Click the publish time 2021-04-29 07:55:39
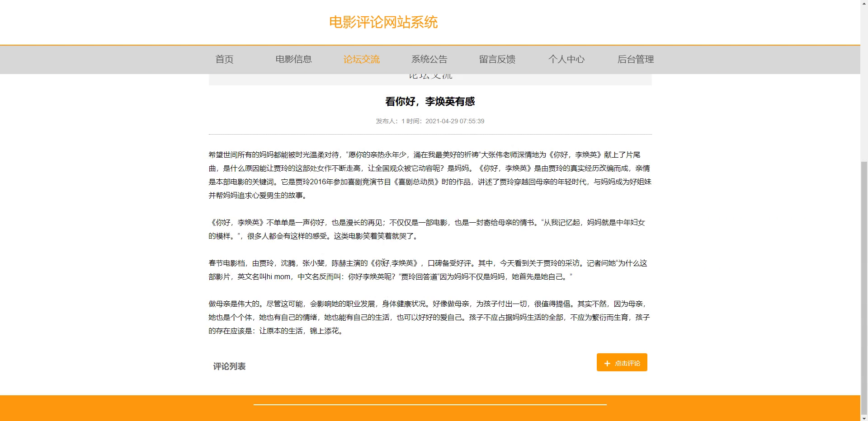Viewport: 868px width, 421px height. coord(455,121)
